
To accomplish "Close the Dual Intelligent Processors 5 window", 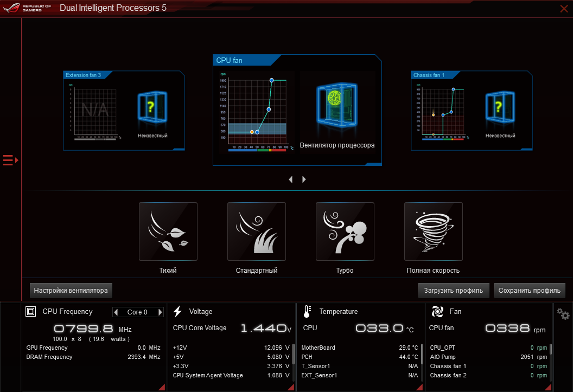I will click(x=564, y=8).
